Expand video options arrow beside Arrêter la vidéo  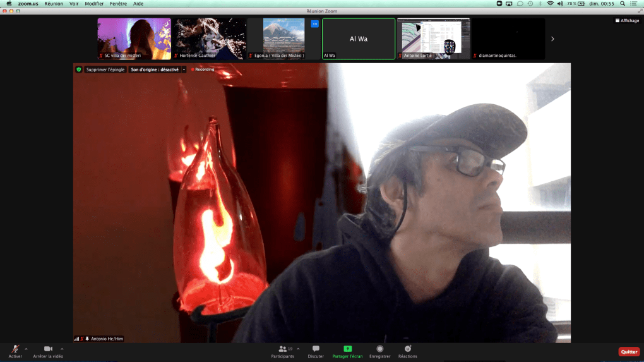62,349
